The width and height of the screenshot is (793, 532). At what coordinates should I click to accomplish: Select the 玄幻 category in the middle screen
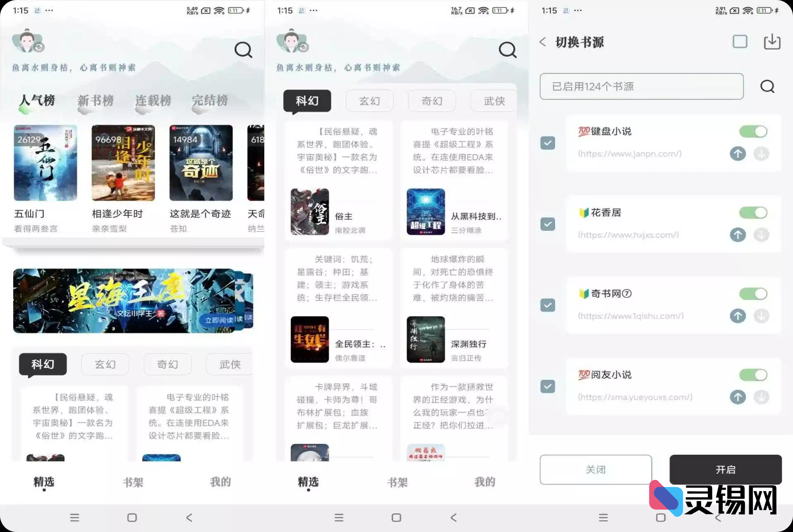tap(369, 101)
